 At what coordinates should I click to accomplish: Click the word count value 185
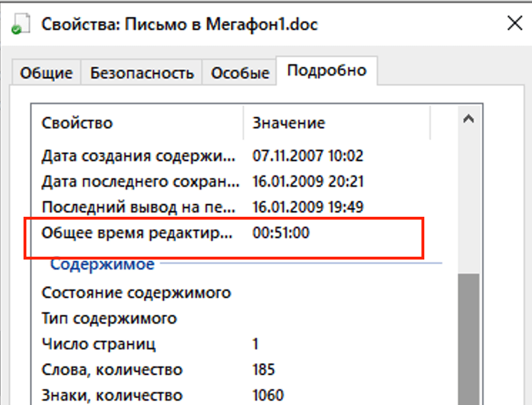(263, 369)
